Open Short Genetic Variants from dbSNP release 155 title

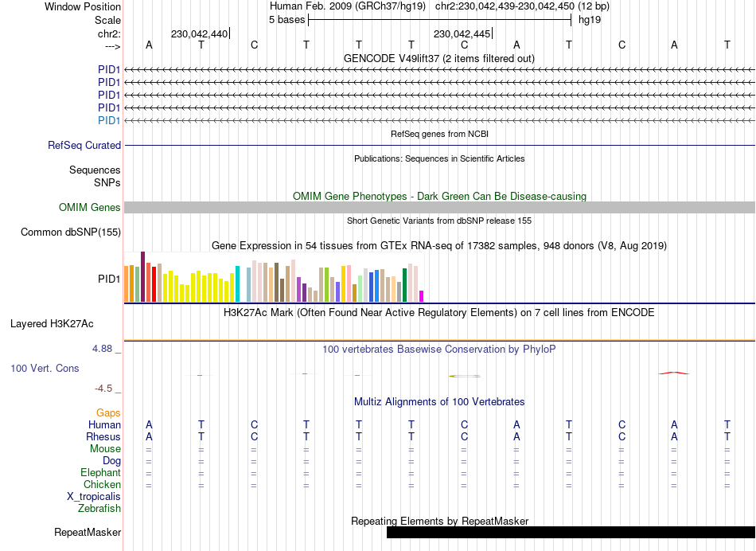439,221
